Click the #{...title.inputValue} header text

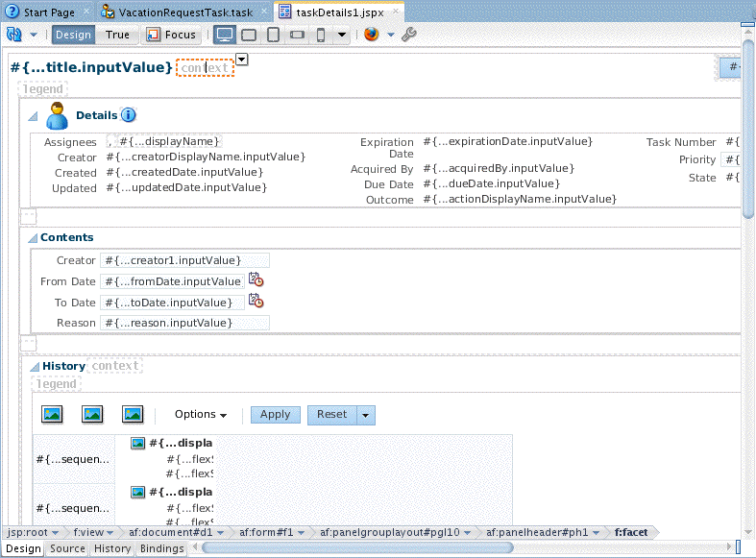91,67
